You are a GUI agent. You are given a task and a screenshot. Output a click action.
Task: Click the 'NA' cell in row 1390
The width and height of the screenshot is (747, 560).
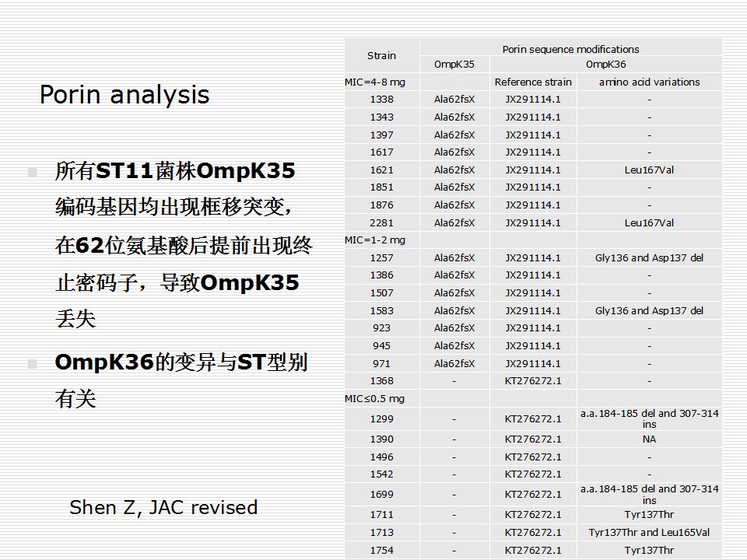click(x=649, y=439)
